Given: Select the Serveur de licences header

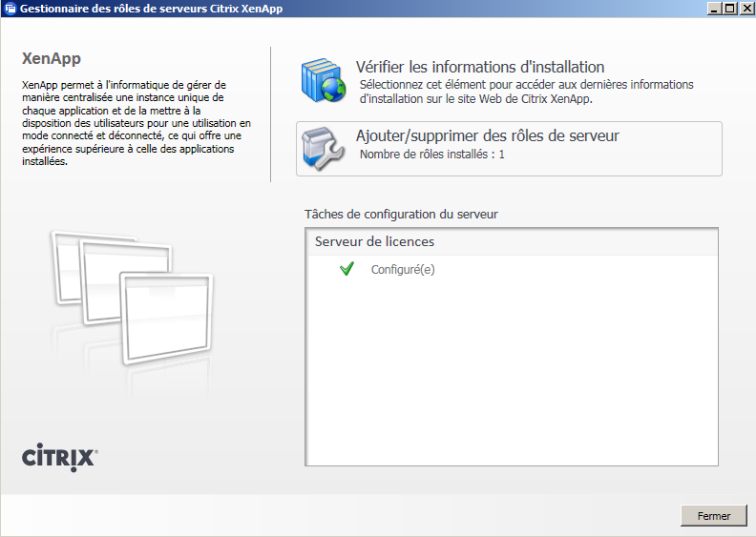Looking at the screenshot, I should pyautogui.click(x=512, y=241).
